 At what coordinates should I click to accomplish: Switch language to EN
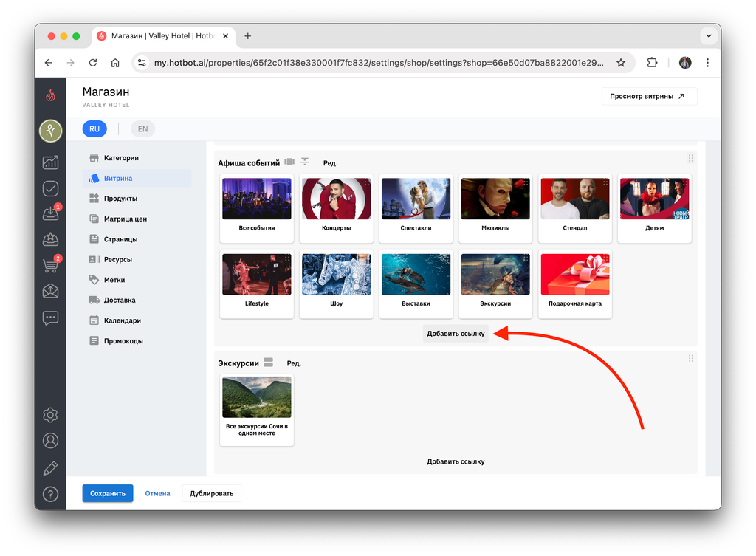[142, 128]
